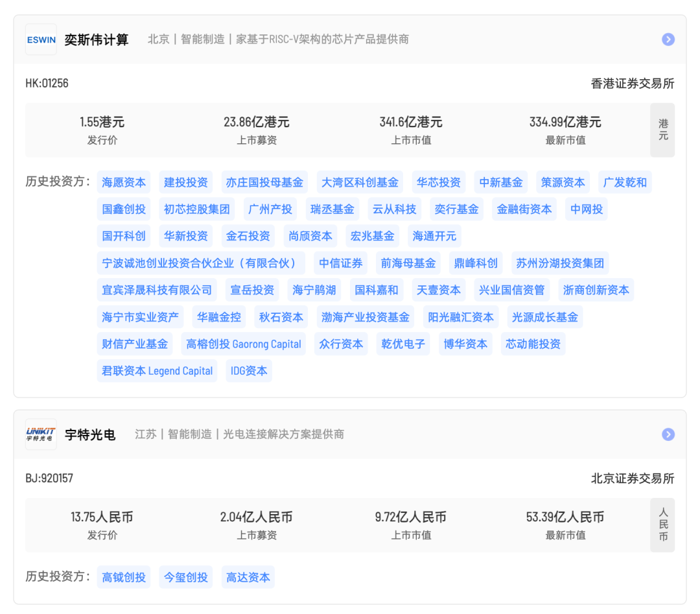700x614 pixels.
Task: Open investor tag 大湾区科创基金
Action: pyautogui.click(x=360, y=182)
